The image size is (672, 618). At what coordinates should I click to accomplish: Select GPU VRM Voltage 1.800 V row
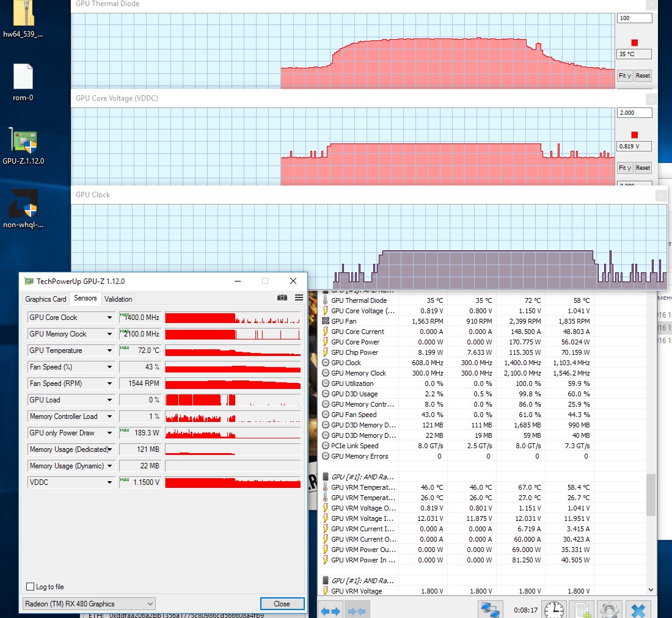click(x=482, y=591)
